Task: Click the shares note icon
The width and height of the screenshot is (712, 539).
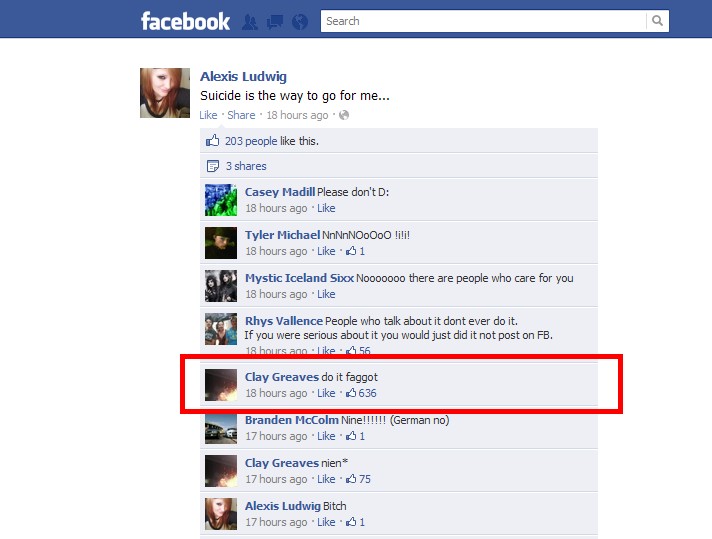Action: point(213,166)
